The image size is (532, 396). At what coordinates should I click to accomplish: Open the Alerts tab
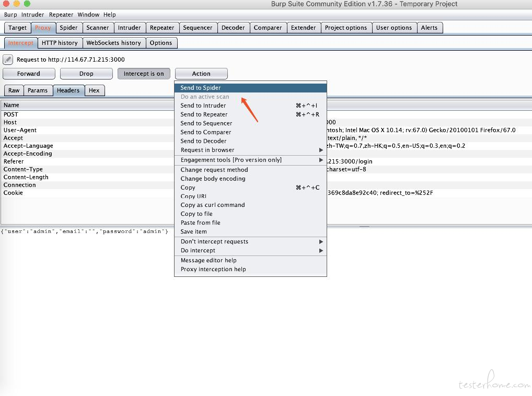pos(429,28)
